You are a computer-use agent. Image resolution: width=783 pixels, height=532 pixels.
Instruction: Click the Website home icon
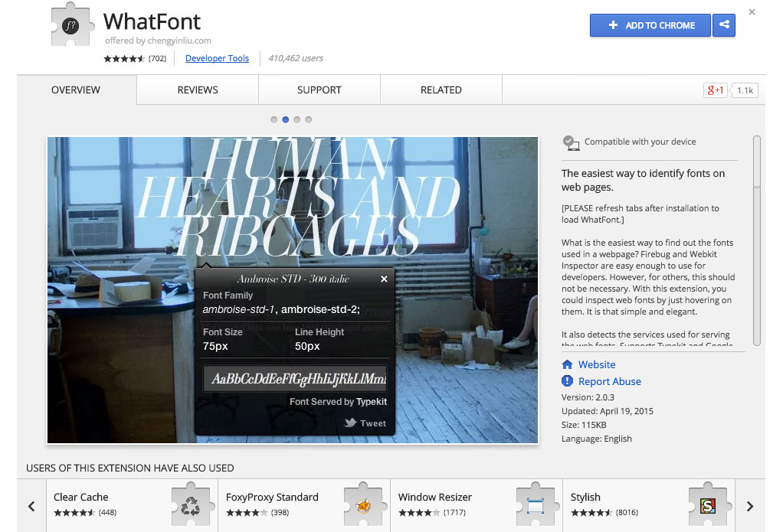[567, 364]
